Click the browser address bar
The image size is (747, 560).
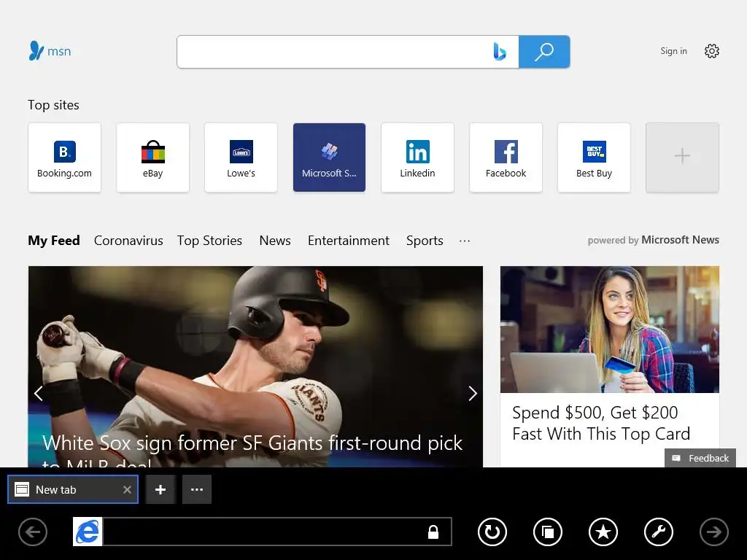264,532
